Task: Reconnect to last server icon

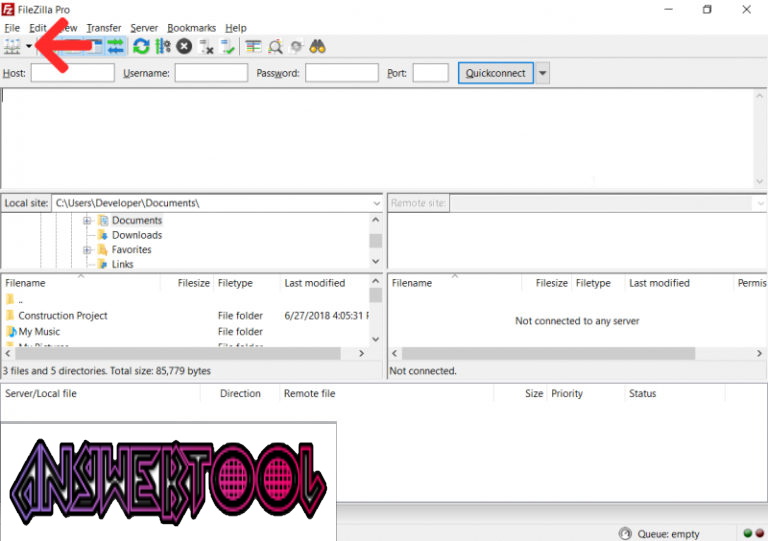Action: (x=228, y=47)
